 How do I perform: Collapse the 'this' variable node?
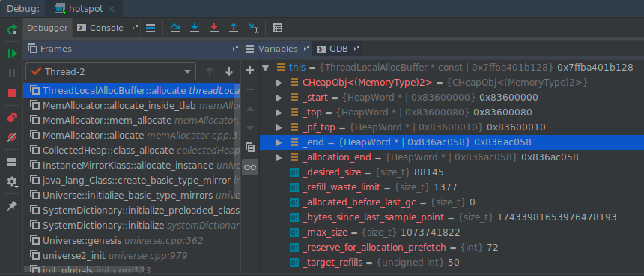(x=265, y=67)
